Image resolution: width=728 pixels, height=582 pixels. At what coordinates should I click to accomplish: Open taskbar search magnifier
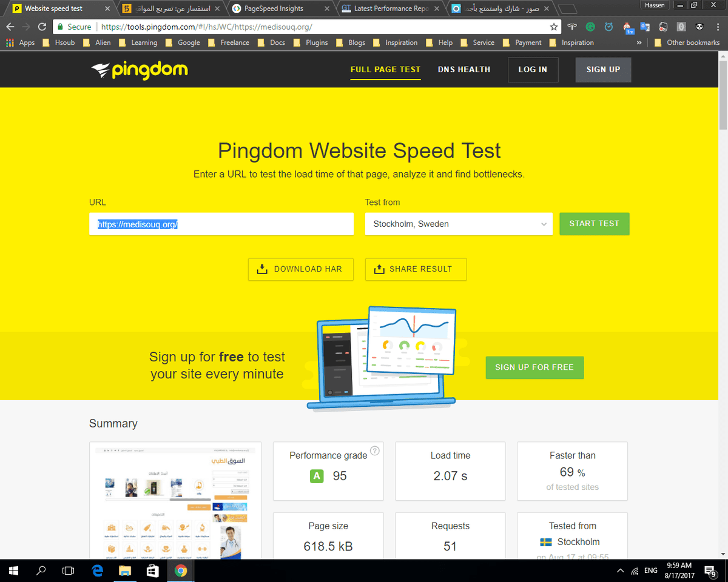tap(41, 570)
